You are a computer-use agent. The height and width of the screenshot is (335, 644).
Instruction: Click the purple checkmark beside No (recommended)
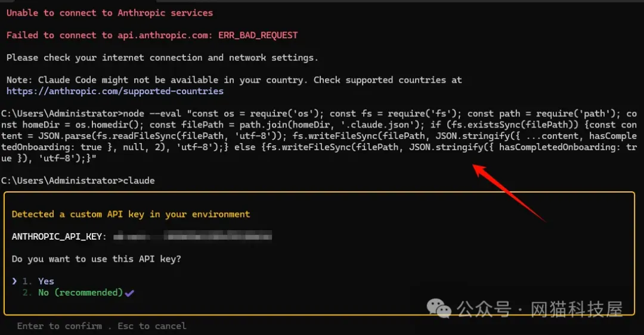130,293
